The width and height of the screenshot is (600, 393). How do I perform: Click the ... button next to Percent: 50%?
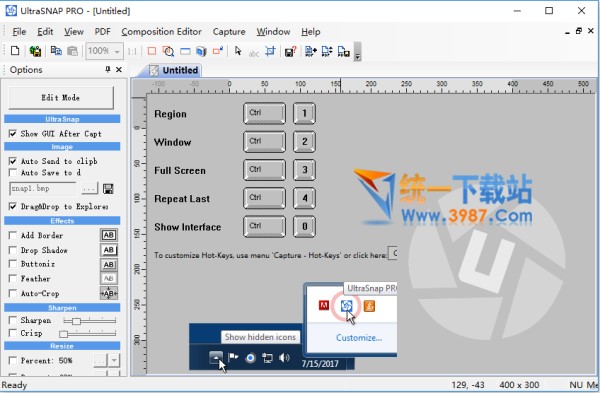point(100,360)
